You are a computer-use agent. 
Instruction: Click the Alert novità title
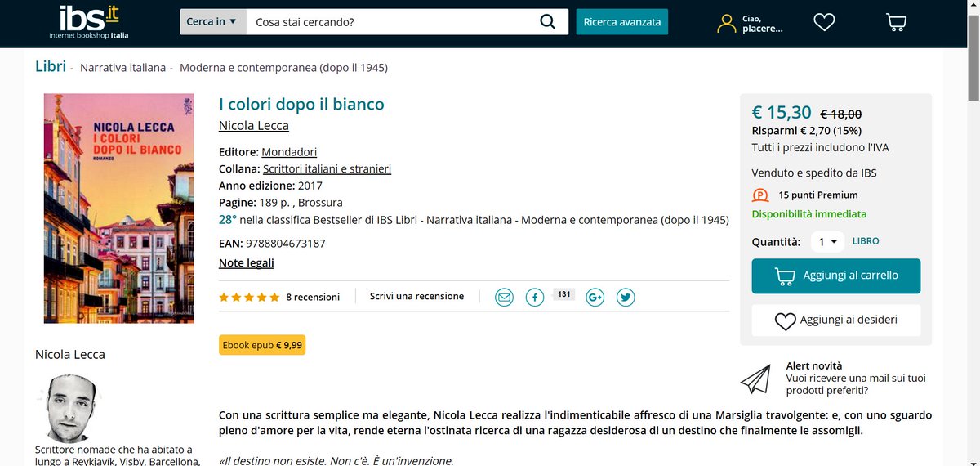[x=814, y=365]
